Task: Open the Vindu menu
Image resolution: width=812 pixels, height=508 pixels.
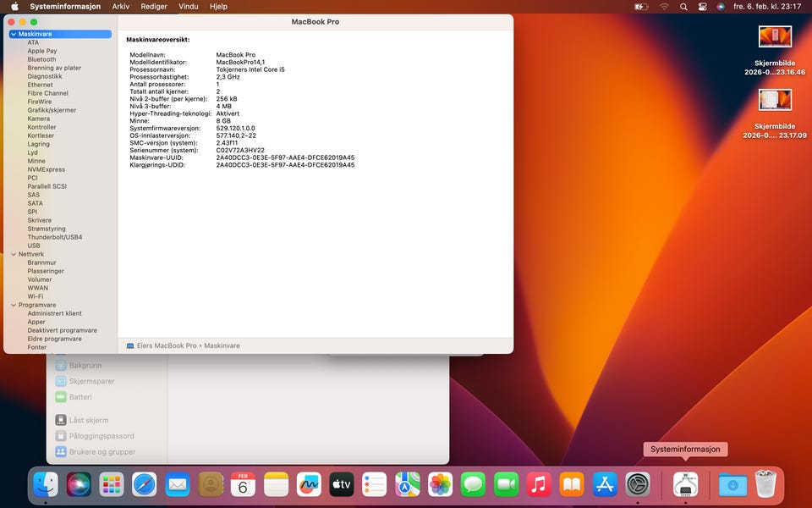Action: pyautogui.click(x=189, y=6)
